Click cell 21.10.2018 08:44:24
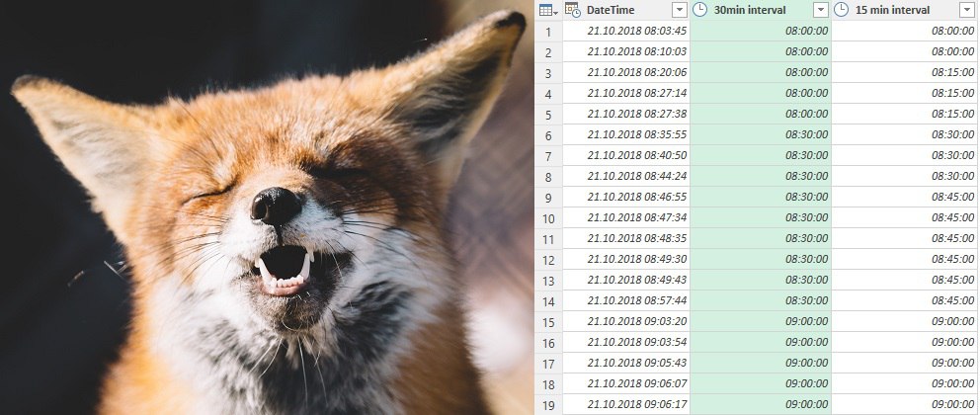 pos(626,176)
